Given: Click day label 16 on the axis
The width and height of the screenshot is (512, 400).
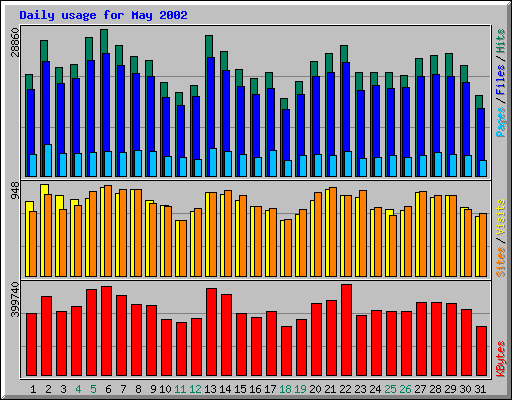Looking at the screenshot, I should point(255,389).
